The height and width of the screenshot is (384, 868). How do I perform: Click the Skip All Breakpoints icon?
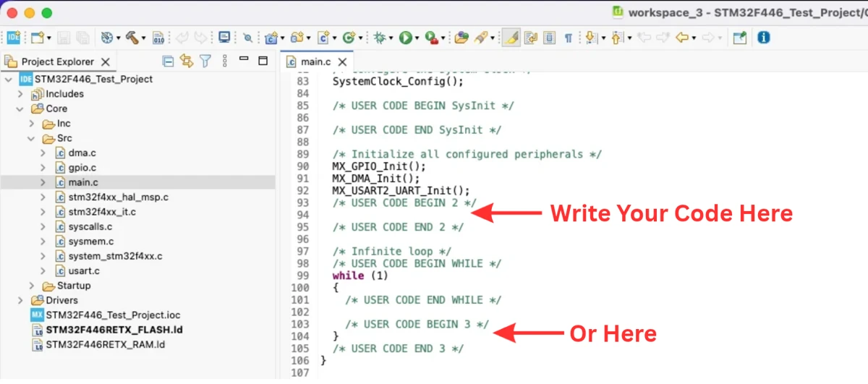tap(247, 38)
